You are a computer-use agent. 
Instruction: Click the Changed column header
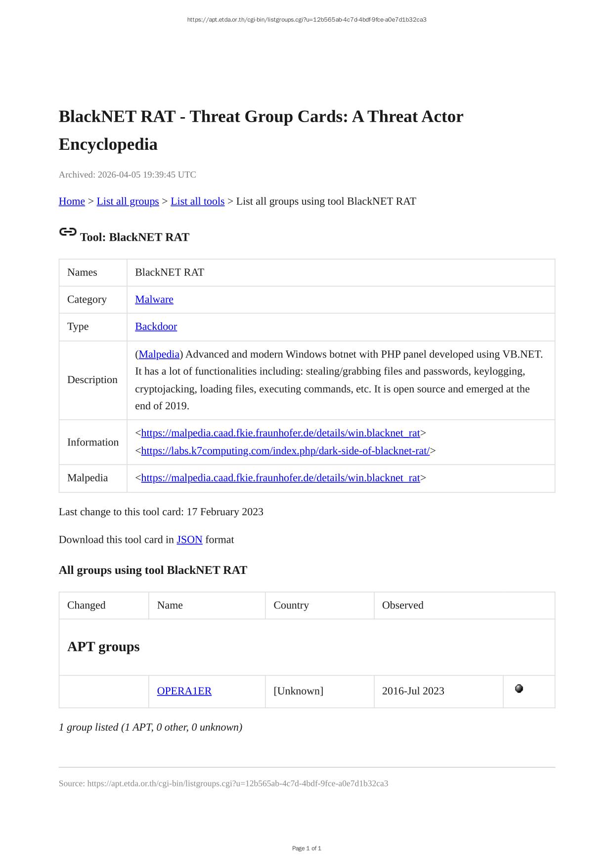click(87, 606)
